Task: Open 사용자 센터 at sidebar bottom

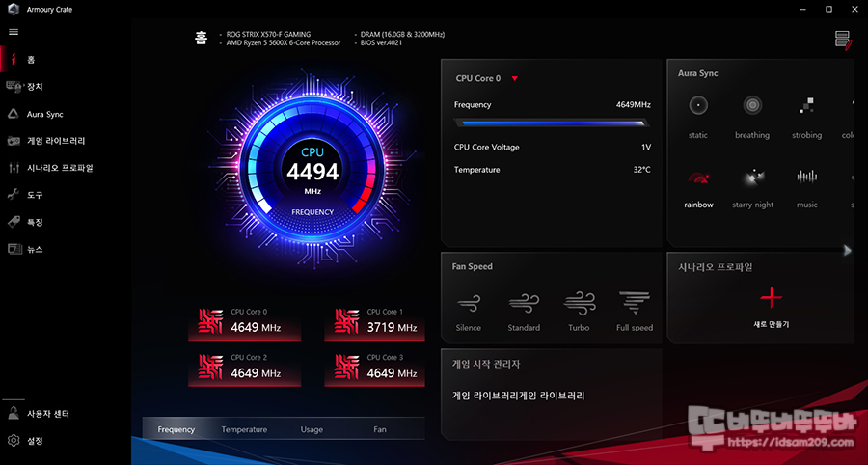Action: click(48, 414)
